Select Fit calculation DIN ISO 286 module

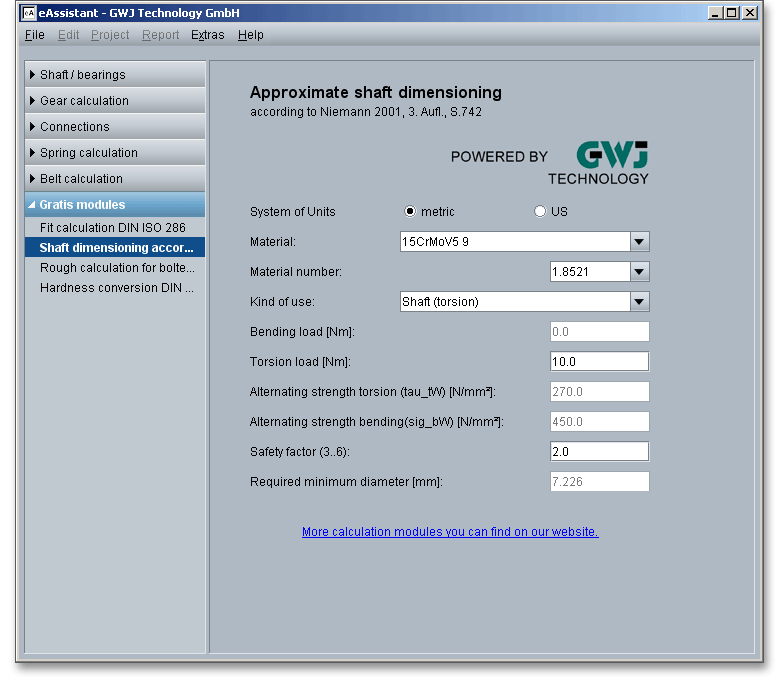pyautogui.click(x=113, y=228)
